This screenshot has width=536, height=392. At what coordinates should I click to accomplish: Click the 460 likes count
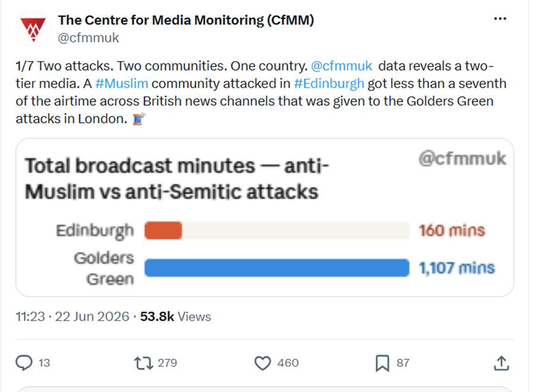(288, 363)
